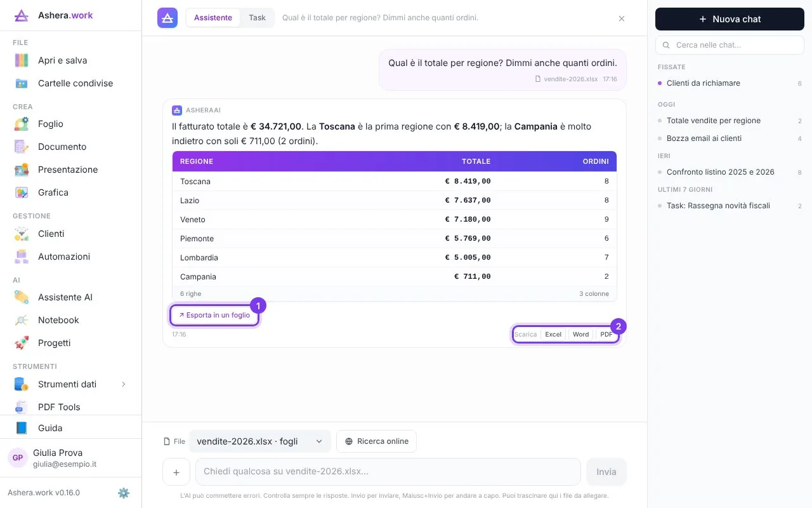Switch to the Task tab

click(257, 18)
